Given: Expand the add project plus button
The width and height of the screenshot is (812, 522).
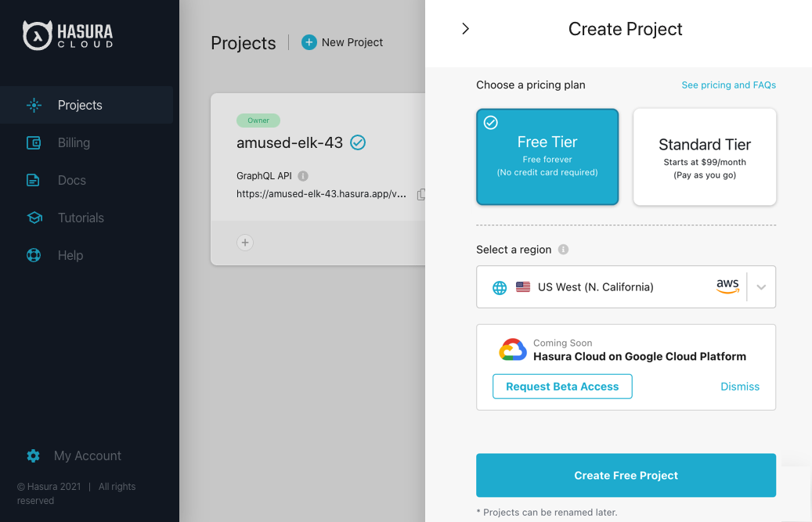Looking at the screenshot, I should [x=245, y=243].
